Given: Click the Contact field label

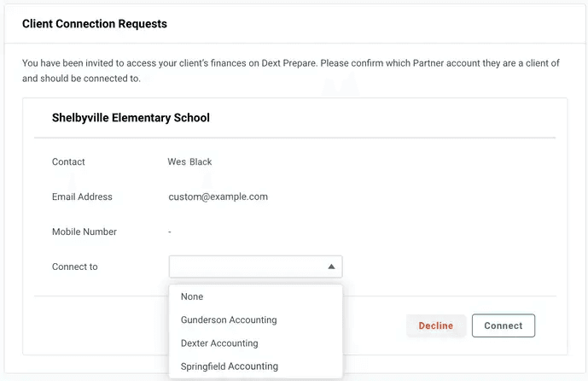Looking at the screenshot, I should click(x=68, y=161).
